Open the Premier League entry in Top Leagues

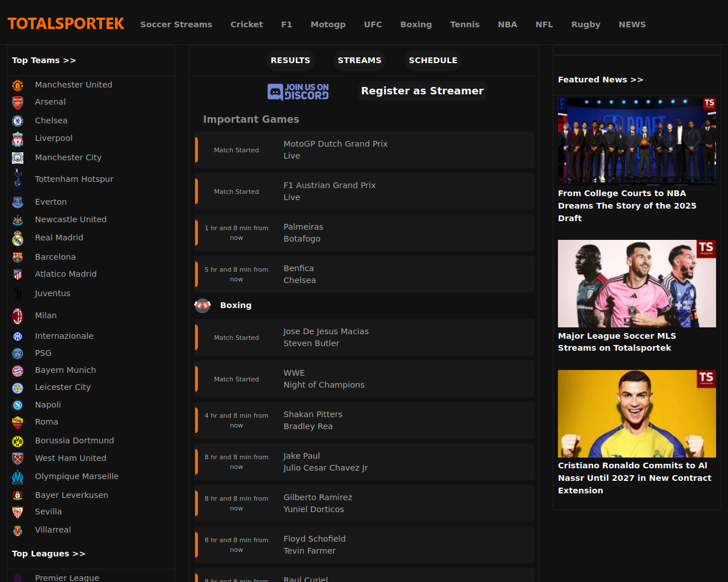[x=67, y=577]
